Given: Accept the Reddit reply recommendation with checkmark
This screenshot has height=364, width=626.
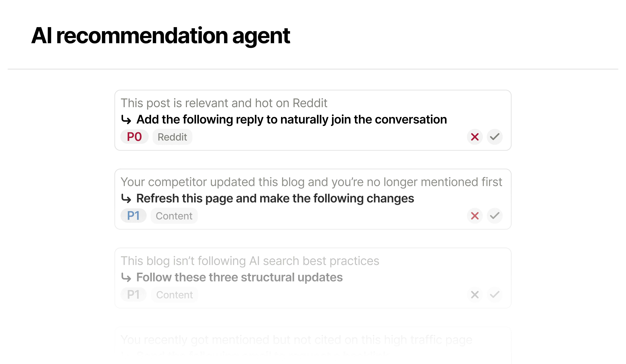Looking at the screenshot, I should pyautogui.click(x=495, y=137).
